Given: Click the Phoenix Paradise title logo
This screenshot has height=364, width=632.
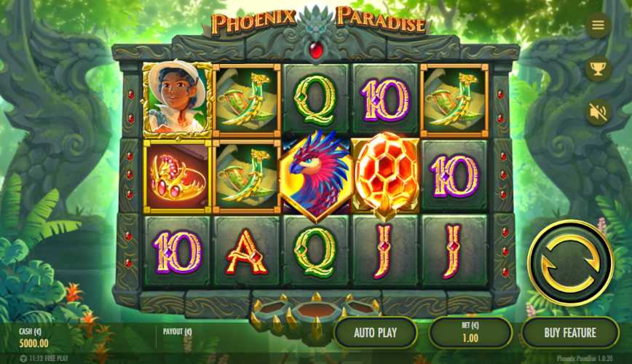Looking at the screenshot, I should [318, 21].
